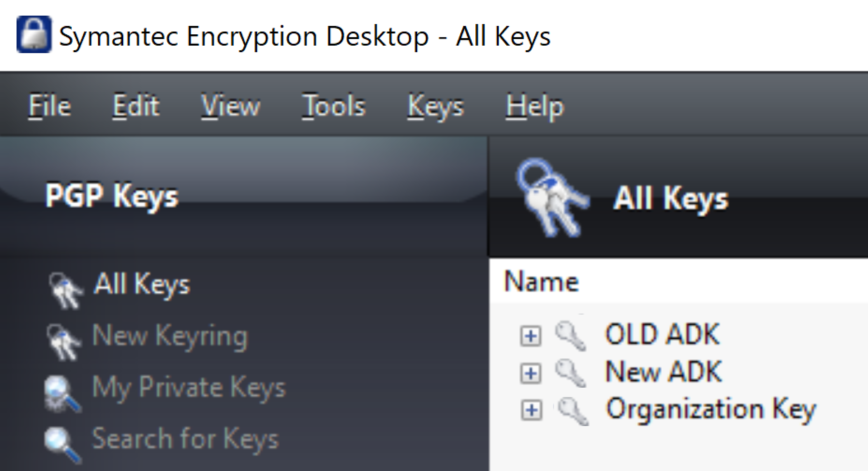Expand the Organization Key entry
The image size is (868, 471).
(531, 410)
